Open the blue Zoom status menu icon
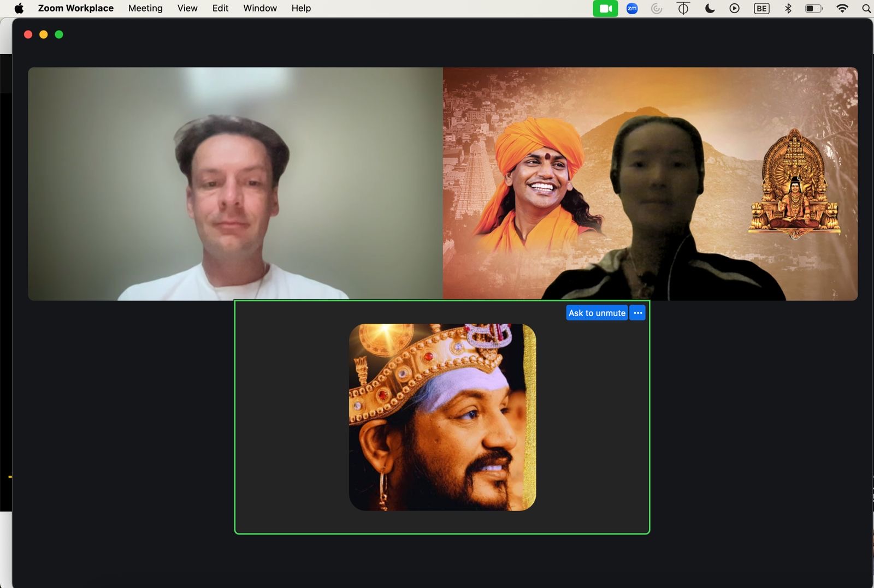874x588 pixels. tap(632, 8)
